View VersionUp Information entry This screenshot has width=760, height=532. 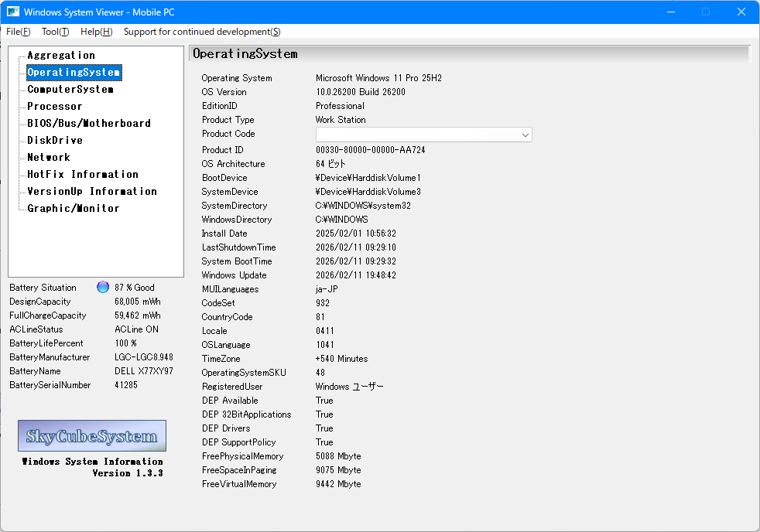[92, 192]
